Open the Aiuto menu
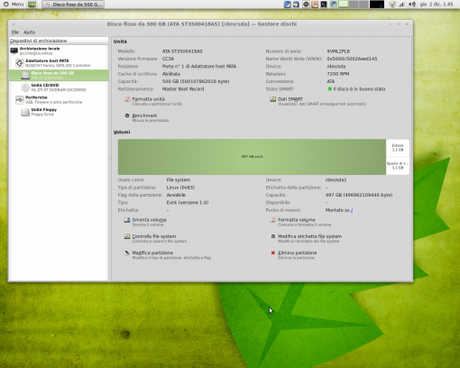460x368 pixels. coord(29,32)
